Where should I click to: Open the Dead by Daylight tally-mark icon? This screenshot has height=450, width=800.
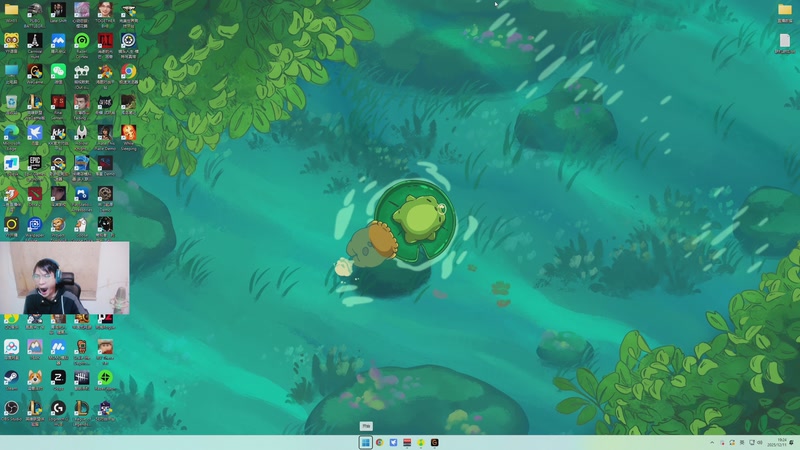[x=82, y=378]
